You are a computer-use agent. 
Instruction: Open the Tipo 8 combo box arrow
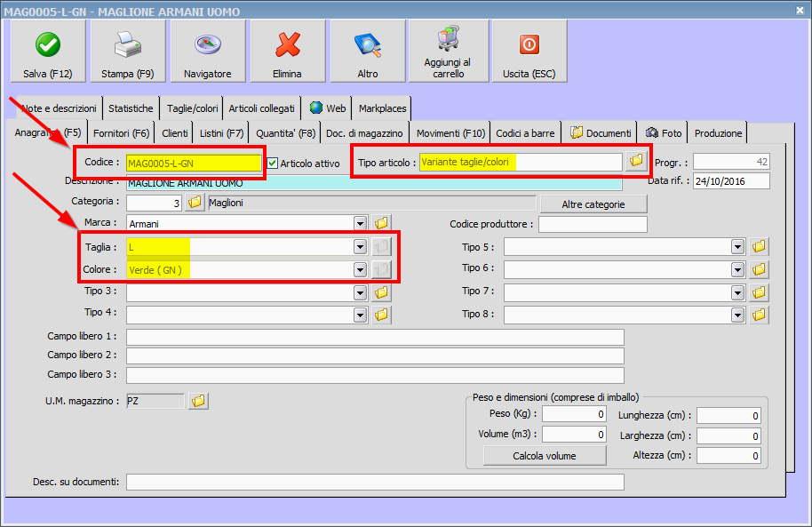737,314
